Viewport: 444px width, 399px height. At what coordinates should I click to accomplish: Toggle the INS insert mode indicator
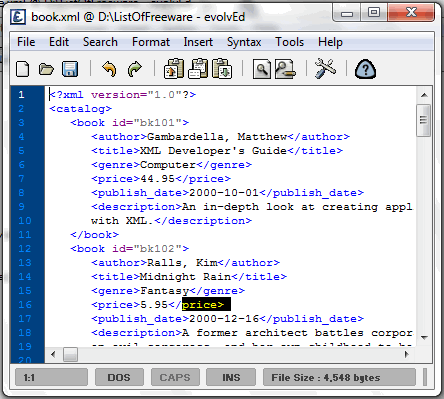point(231,377)
